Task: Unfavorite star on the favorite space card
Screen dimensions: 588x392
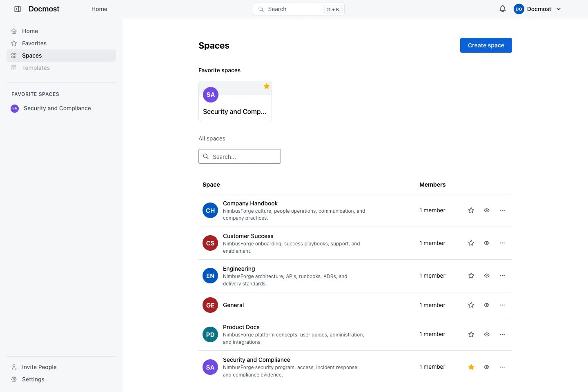Action: click(267, 86)
